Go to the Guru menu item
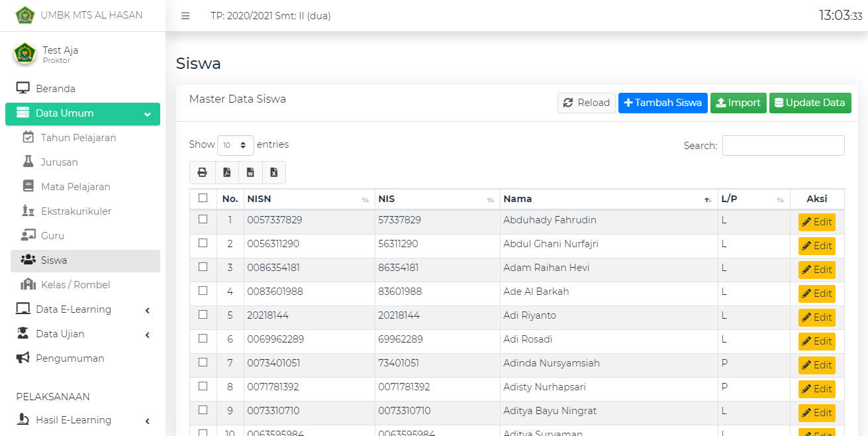The width and height of the screenshot is (868, 436). 52,236
